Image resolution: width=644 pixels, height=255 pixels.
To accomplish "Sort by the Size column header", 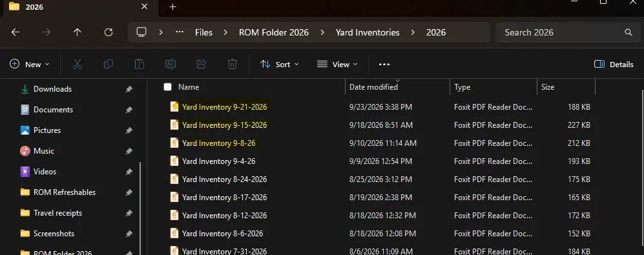I will tap(548, 87).
